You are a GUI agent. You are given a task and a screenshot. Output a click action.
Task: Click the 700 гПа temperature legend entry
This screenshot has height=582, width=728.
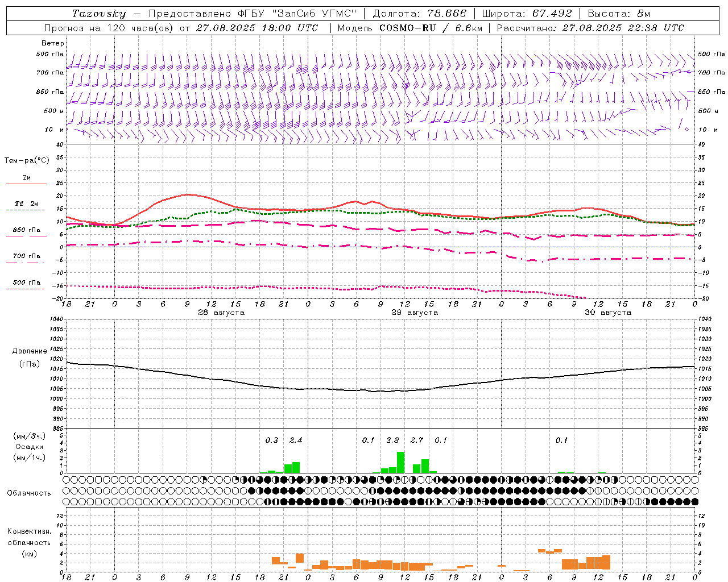click(27, 256)
